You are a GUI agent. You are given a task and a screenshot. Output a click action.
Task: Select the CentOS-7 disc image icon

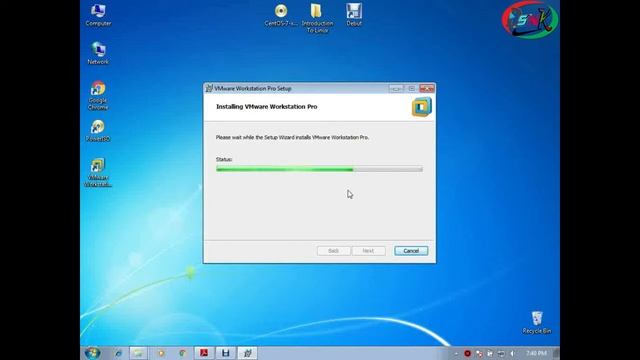[281, 15]
